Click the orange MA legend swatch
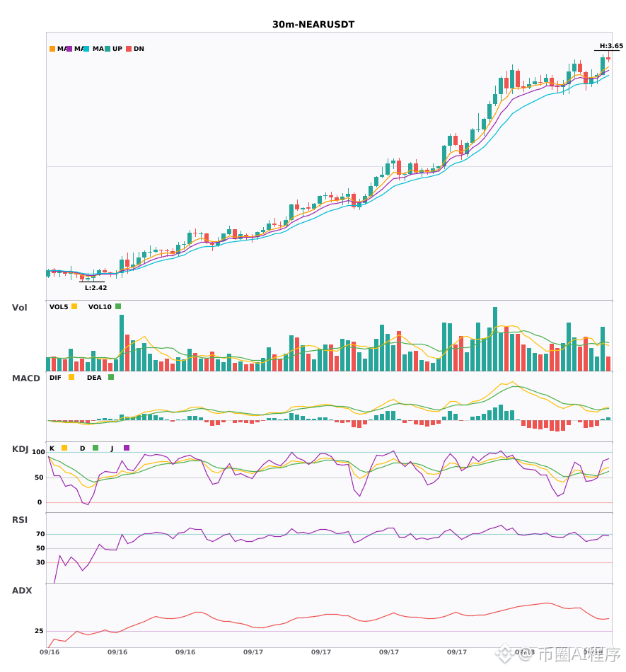Viewport: 626px width, 672px height. pyautogui.click(x=52, y=49)
